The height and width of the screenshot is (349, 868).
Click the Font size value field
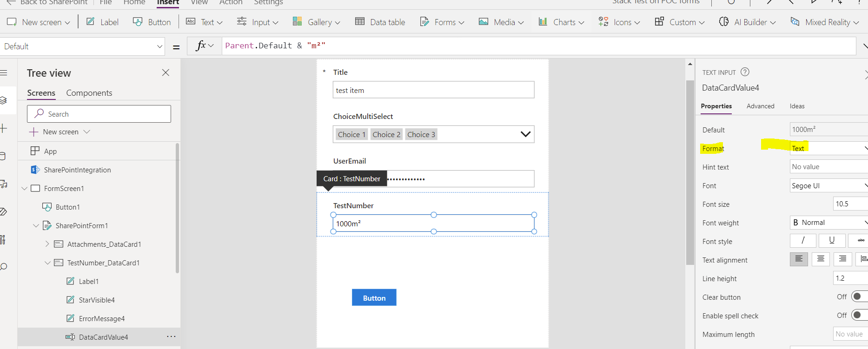point(850,204)
